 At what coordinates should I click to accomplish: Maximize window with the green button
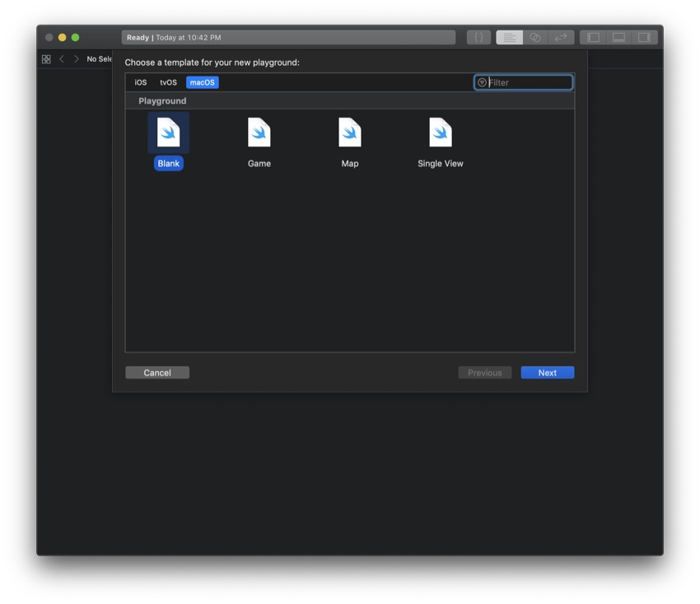click(x=76, y=38)
